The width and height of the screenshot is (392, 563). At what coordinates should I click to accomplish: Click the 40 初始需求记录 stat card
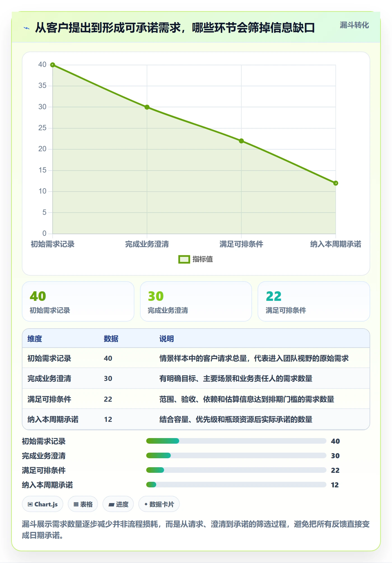[78, 301]
